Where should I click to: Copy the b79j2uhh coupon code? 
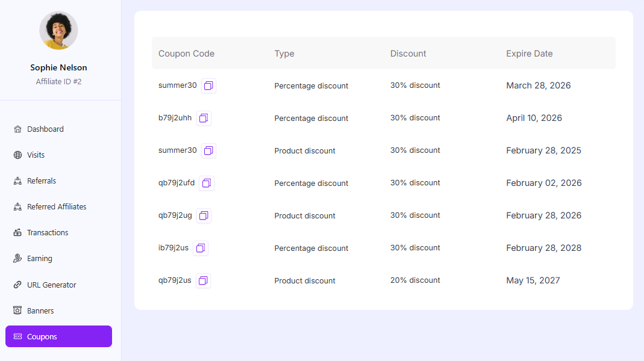(x=204, y=119)
